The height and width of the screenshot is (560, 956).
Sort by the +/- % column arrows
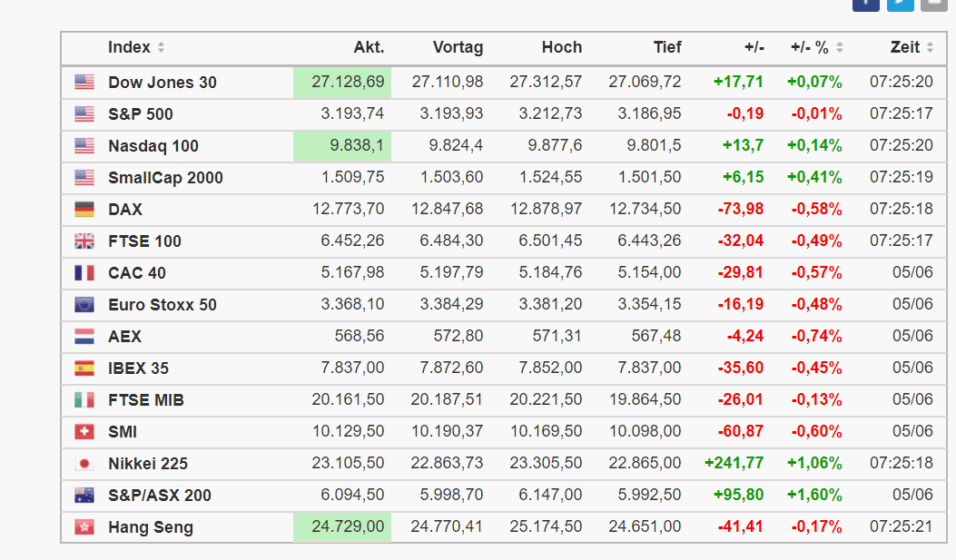[840, 47]
